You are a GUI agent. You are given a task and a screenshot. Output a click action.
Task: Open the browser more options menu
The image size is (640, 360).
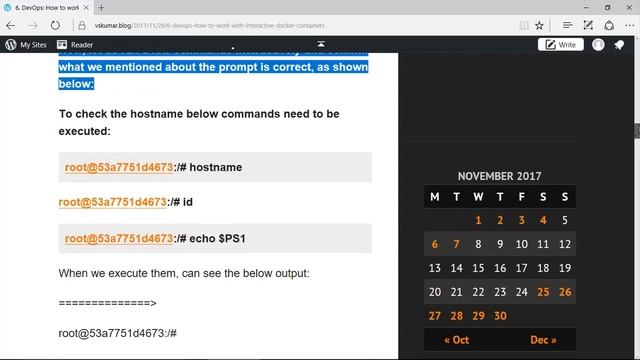(629, 25)
